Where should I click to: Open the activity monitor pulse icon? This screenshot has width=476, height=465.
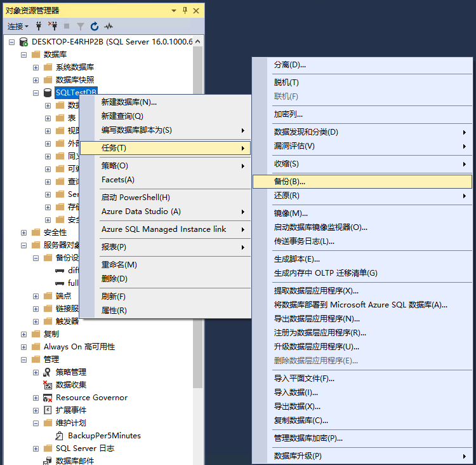point(109,27)
